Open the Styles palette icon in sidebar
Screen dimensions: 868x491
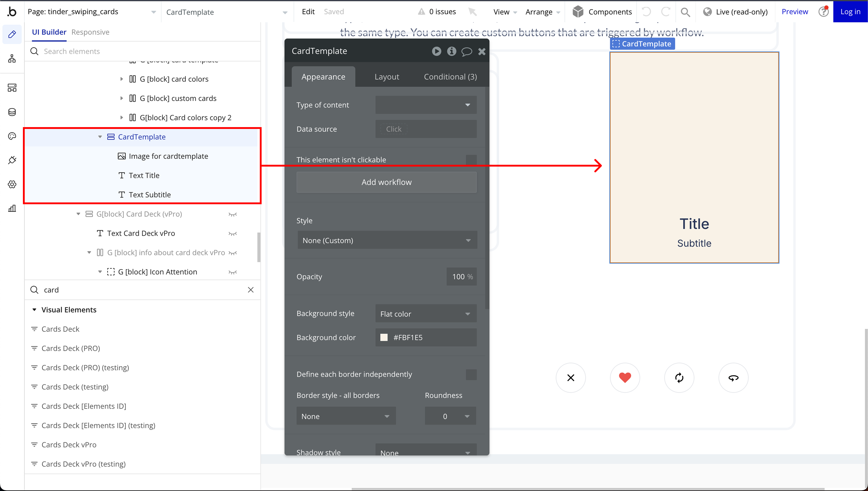click(12, 136)
